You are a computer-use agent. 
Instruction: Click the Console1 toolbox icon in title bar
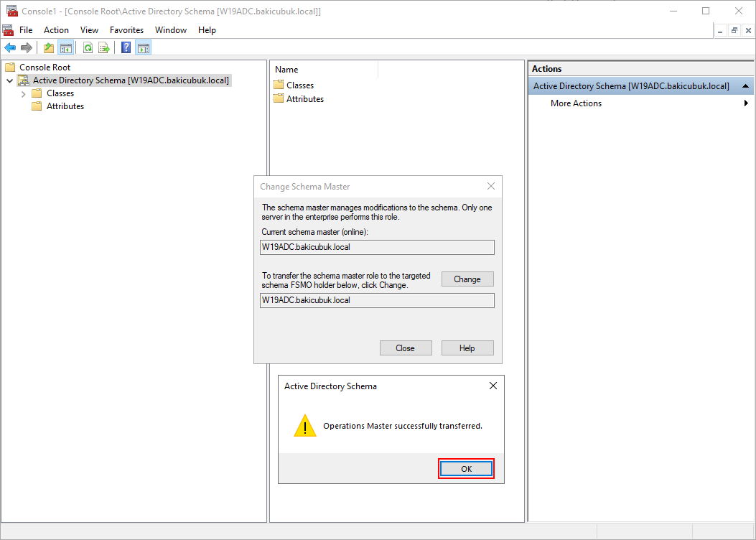pyautogui.click(x=12, y=11)
